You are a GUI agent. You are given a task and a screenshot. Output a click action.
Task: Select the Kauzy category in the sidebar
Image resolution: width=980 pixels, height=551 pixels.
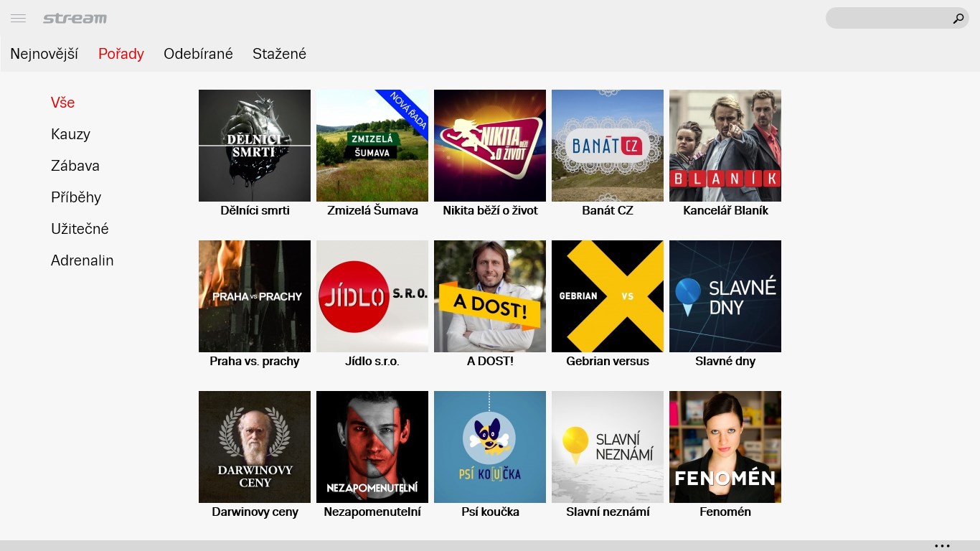pyautogui.click(x=70, y=134)
